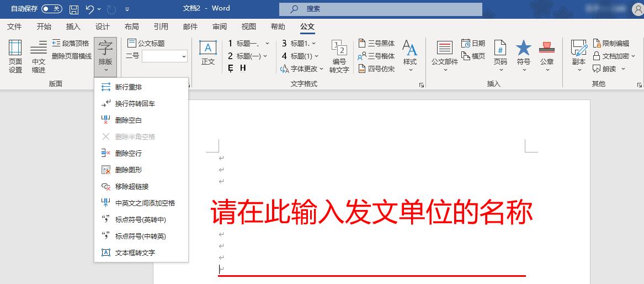The width and height of the screenshot is (644, 284).
Task: Open the 样式 gallery button
Action: coord(410,56)
